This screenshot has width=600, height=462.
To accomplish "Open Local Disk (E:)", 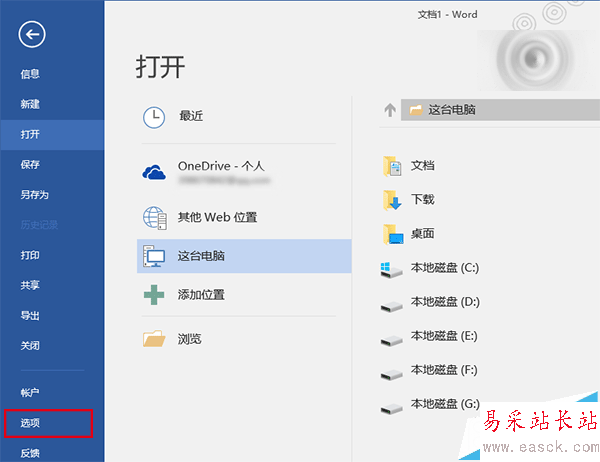I will 444,336.
